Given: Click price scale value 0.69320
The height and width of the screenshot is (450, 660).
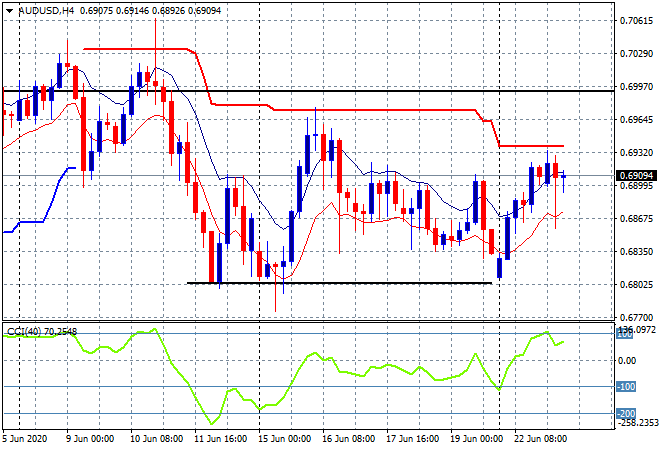Looking at the screenshot, I should point(636,152).
